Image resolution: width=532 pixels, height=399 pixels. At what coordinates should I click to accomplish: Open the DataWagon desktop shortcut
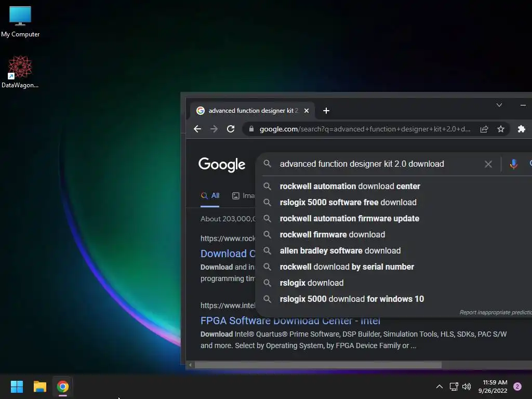point(20,72)
